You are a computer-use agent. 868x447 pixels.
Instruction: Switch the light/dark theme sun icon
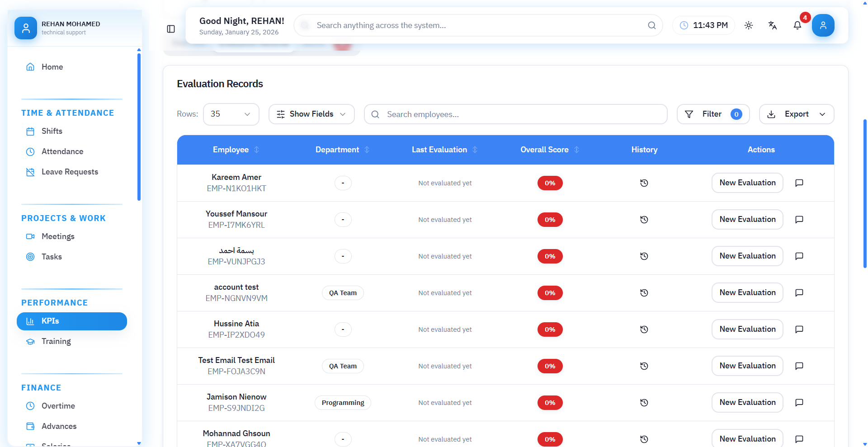click(x=749, y=25)
